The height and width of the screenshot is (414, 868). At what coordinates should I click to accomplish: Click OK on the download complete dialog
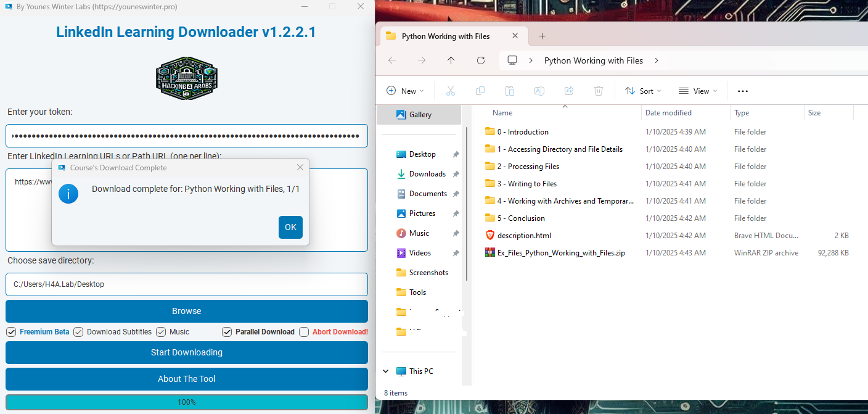point(290,227)
